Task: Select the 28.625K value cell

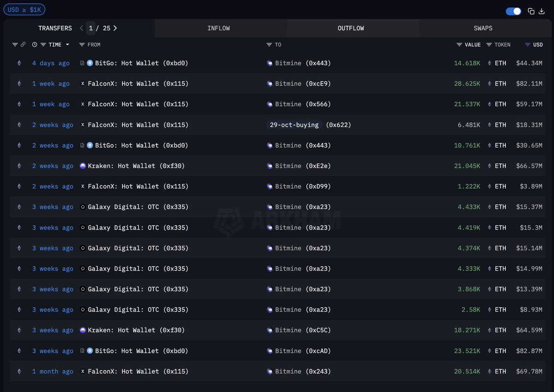Action: (x=467, y=84)
